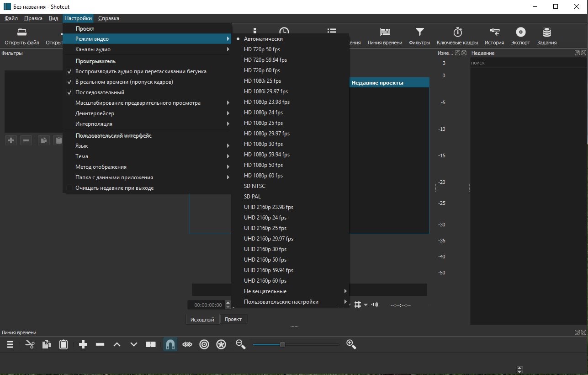Toggle 'В реальном времени (пропуск кадров)' option
The height and width of the screenshot is (375, 588).
tap(124, 82)
